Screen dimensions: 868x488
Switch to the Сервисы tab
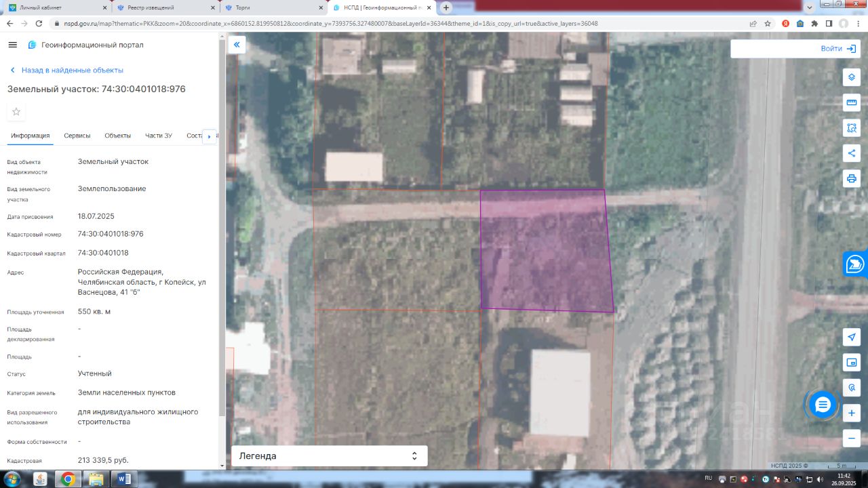(77, 136)
